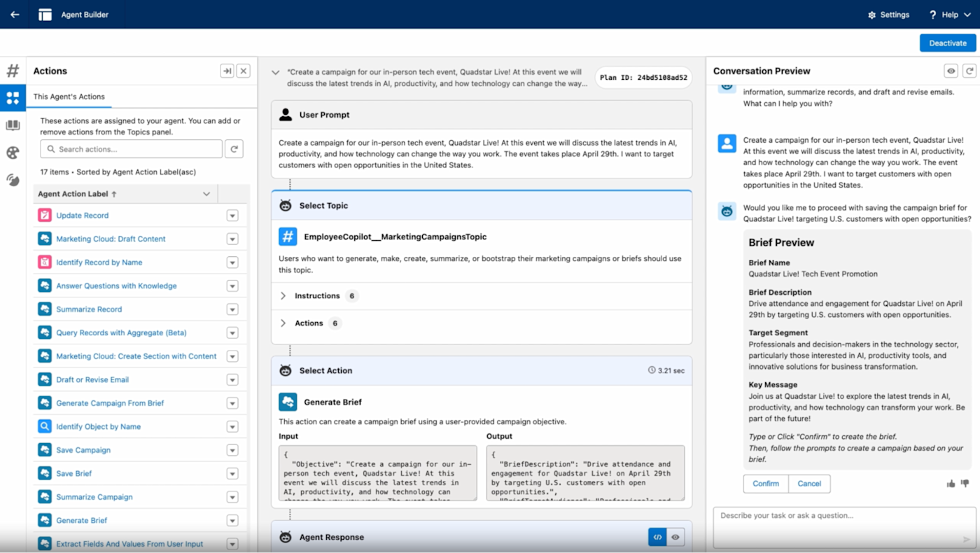
Task: Click the Describe your task input box
Action: 843,527
